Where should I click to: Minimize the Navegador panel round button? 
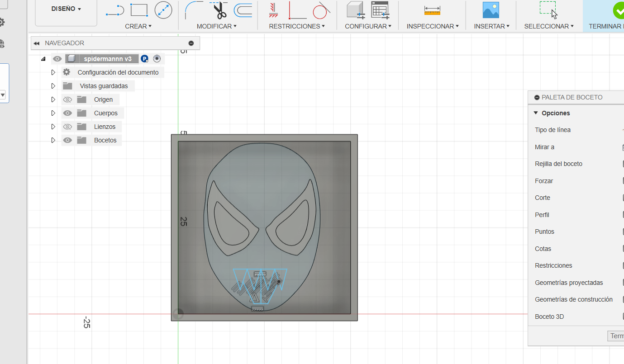(191, 43)
